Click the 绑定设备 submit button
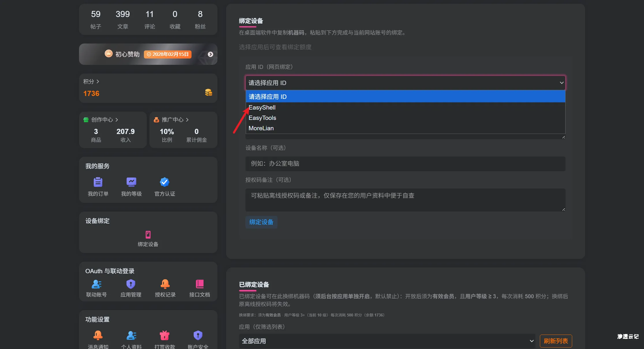Screen dimensions: 644x349 (x=261, y=222)
